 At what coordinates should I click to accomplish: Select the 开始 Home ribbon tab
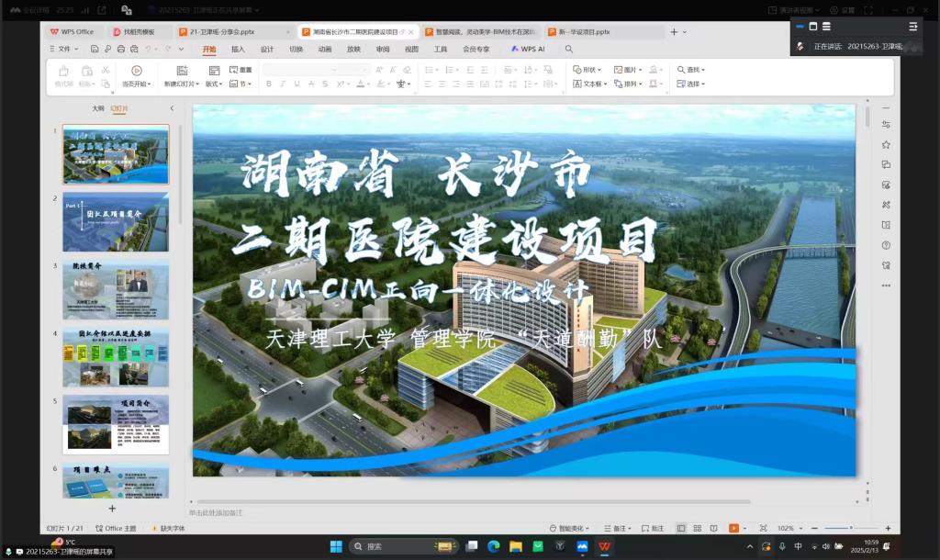pos(209,50)
